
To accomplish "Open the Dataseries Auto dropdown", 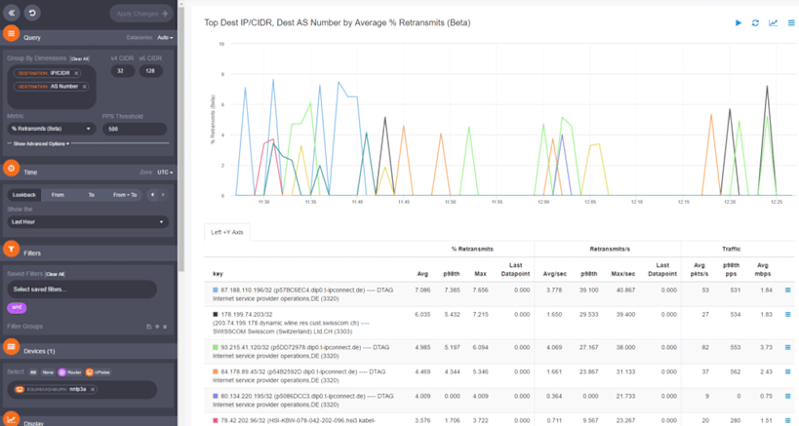I will tap(165, 38).
